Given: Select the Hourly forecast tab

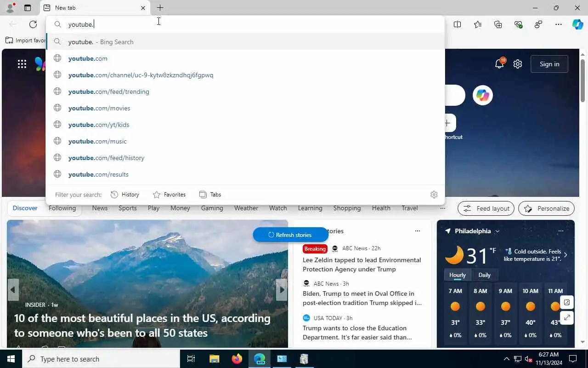Looking at the screenshot, I should coord(458,275).
